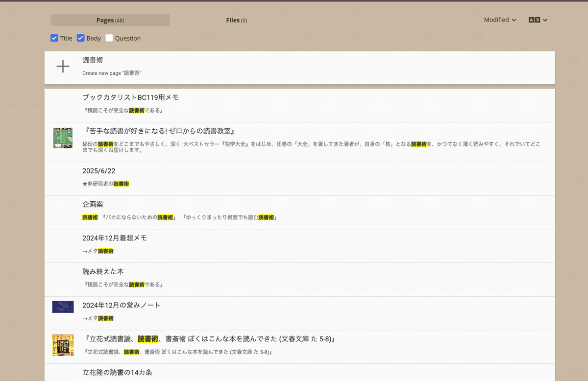Open the sort dropdown arrow next to Modified

pos(514,20)
